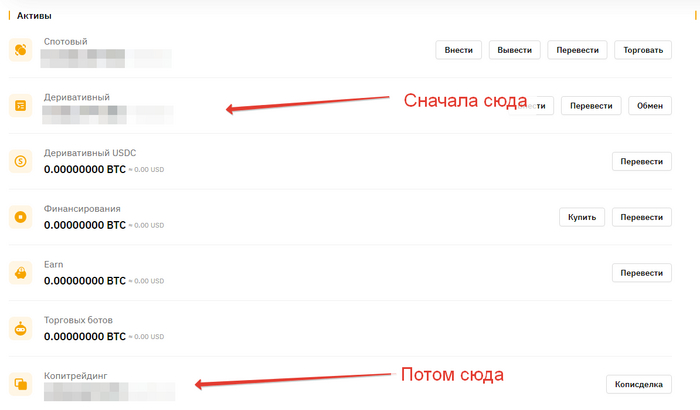Click the Торговать button
700x410 pixels.
643,50
